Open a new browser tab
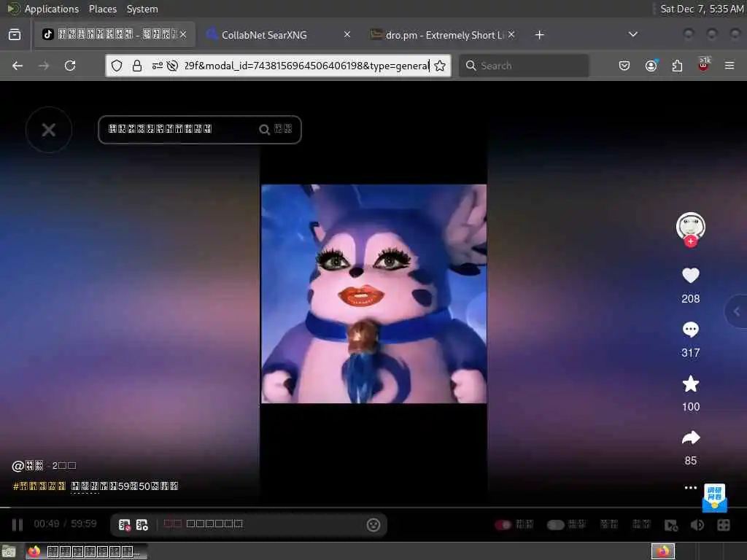 pos(539,35)
